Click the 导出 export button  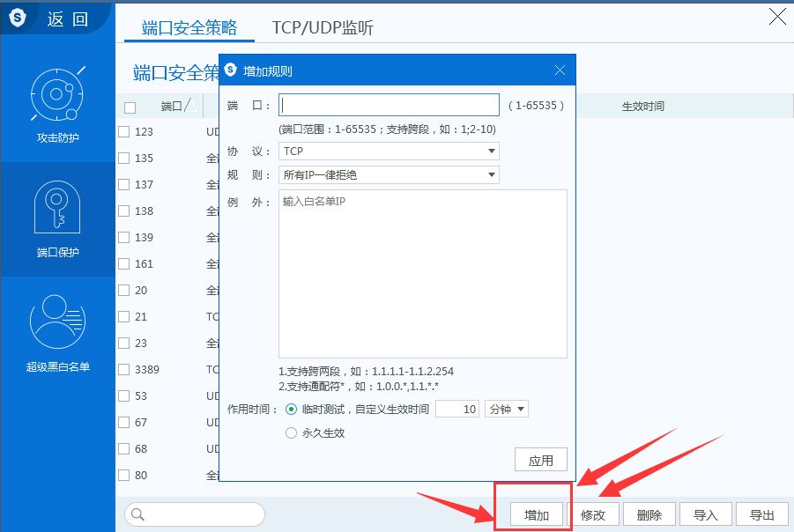[761, 514]
